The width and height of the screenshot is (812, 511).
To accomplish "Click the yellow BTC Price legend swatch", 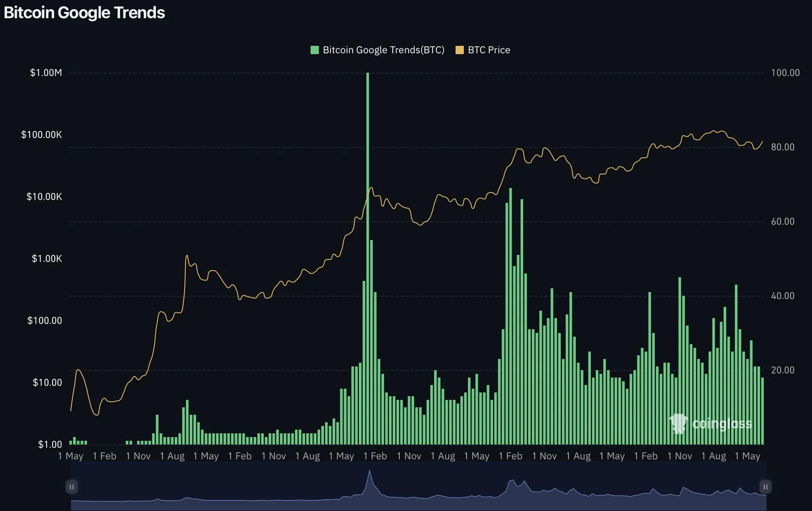I will coord(460,50).
